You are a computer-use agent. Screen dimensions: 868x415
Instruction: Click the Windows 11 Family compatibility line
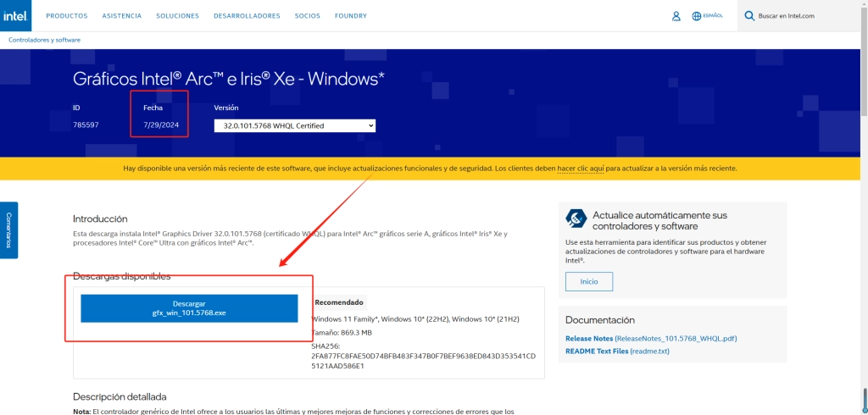coord(415,319)
